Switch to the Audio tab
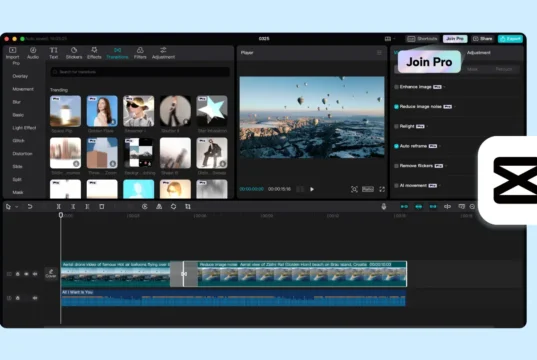This screenshot has width=537, height=360. 33,53
